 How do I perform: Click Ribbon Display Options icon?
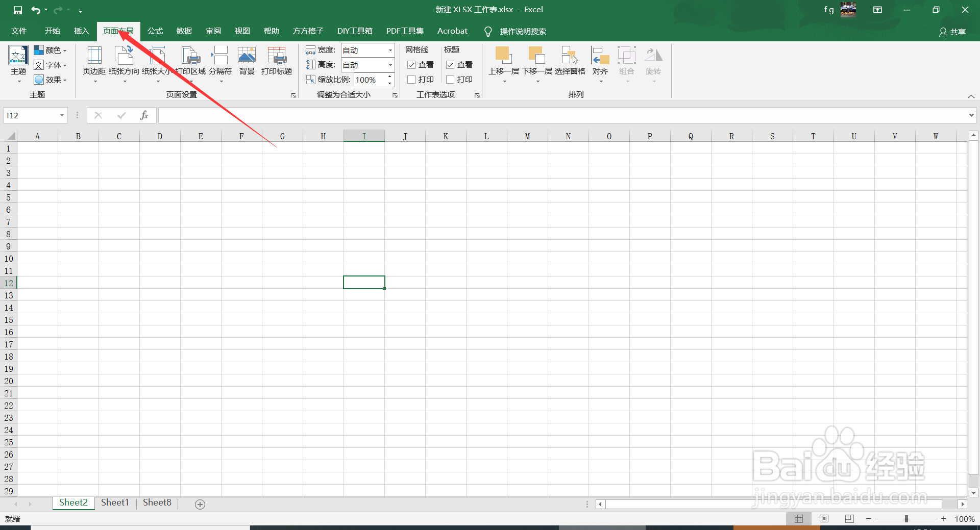tap(877, 10)
